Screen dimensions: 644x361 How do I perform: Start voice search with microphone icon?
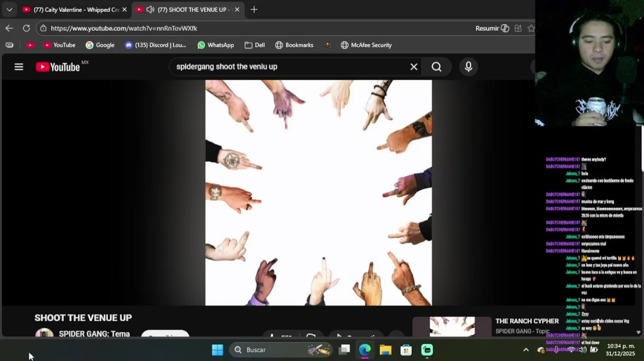pyautogui.click(x=468, y=67)
